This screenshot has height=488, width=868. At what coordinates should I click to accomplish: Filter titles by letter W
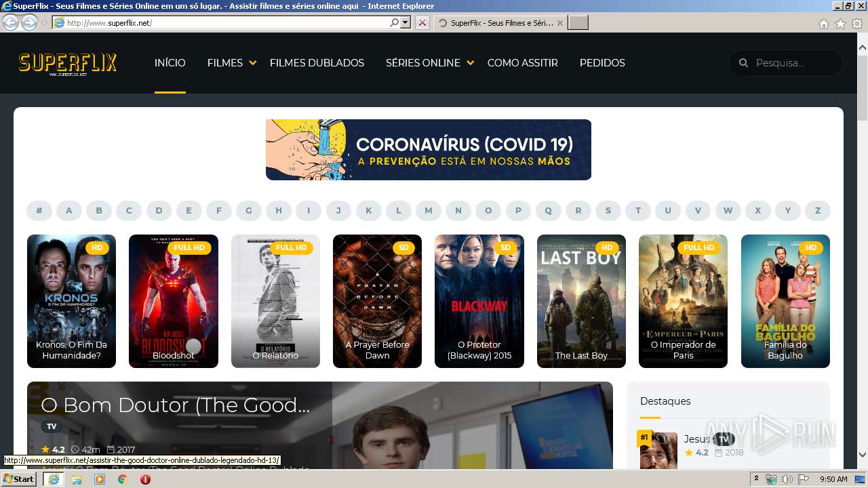tap(728, 211)
